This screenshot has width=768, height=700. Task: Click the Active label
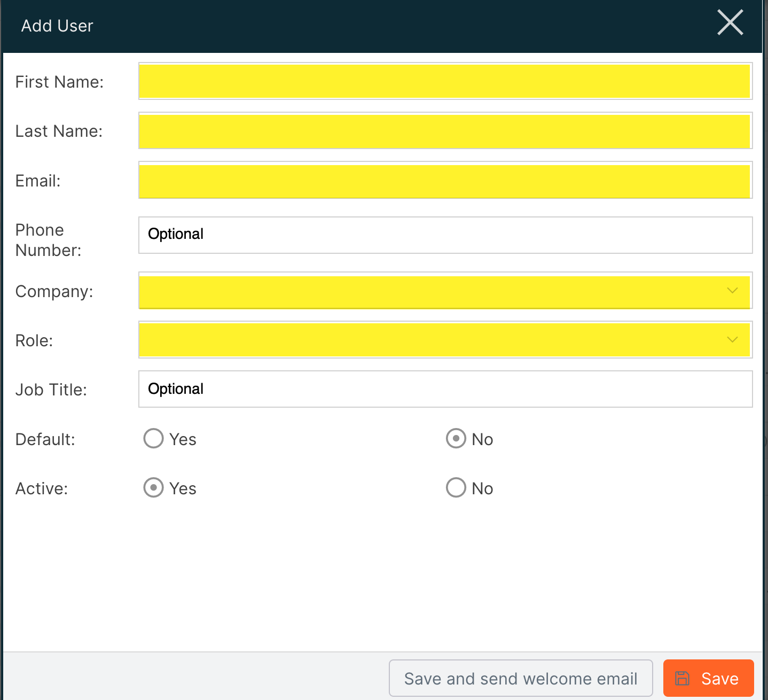click(42, 488)
